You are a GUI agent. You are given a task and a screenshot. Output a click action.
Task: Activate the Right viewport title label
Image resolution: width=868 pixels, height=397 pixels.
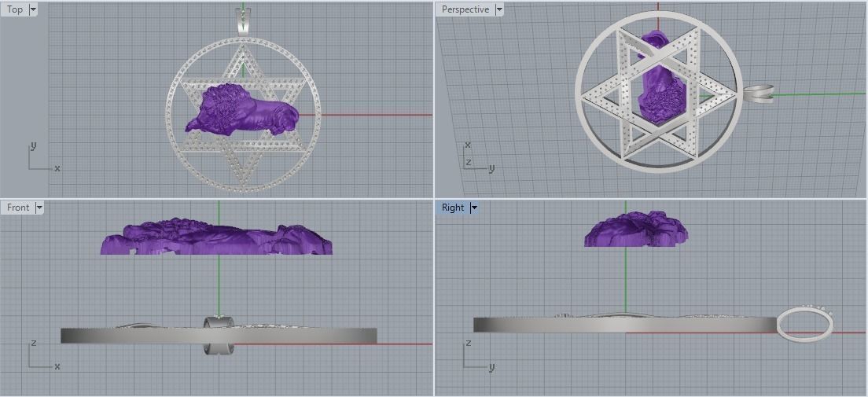(453, 208)
